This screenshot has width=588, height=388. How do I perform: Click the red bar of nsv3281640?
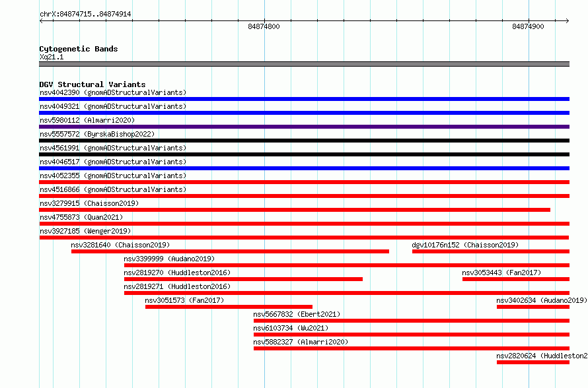230,251
